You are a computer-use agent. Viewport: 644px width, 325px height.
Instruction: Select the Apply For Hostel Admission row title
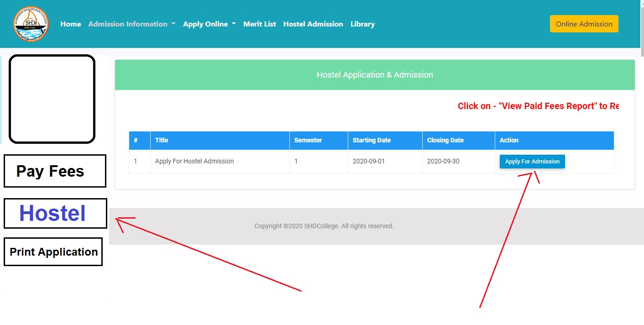coord(194,161)
